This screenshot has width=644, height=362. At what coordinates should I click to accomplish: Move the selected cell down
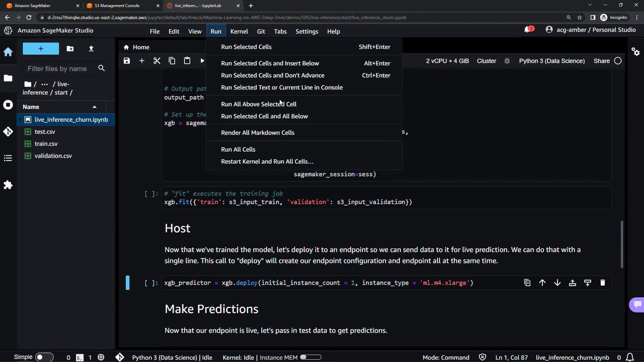(x=557, y=283)
